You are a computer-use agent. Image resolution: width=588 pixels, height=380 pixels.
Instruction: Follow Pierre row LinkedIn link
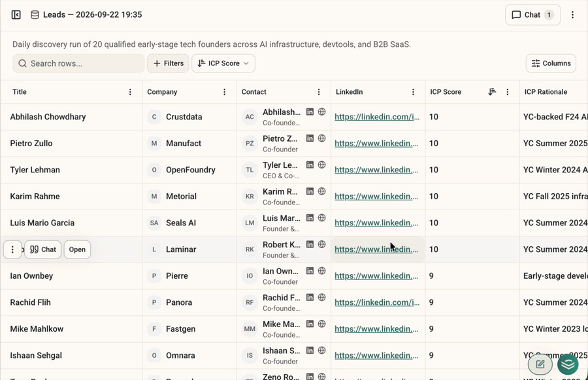376,276
